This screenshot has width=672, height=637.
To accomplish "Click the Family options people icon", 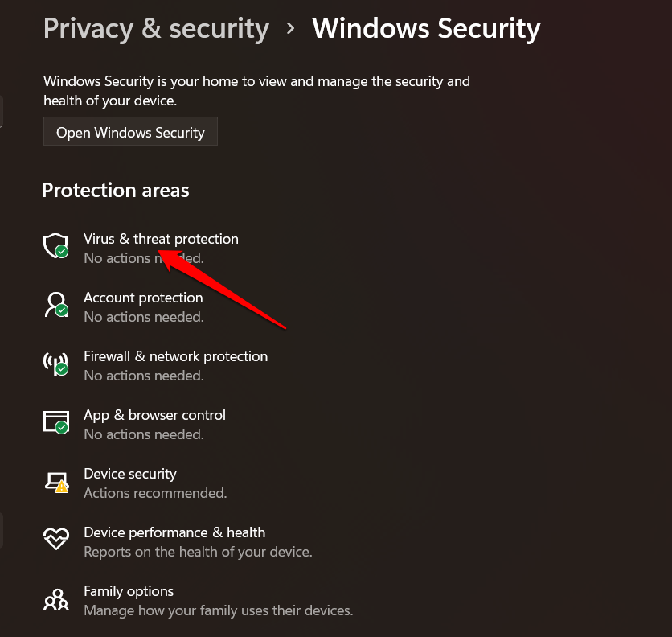I will pyautogui.click(x=55, y=598).
